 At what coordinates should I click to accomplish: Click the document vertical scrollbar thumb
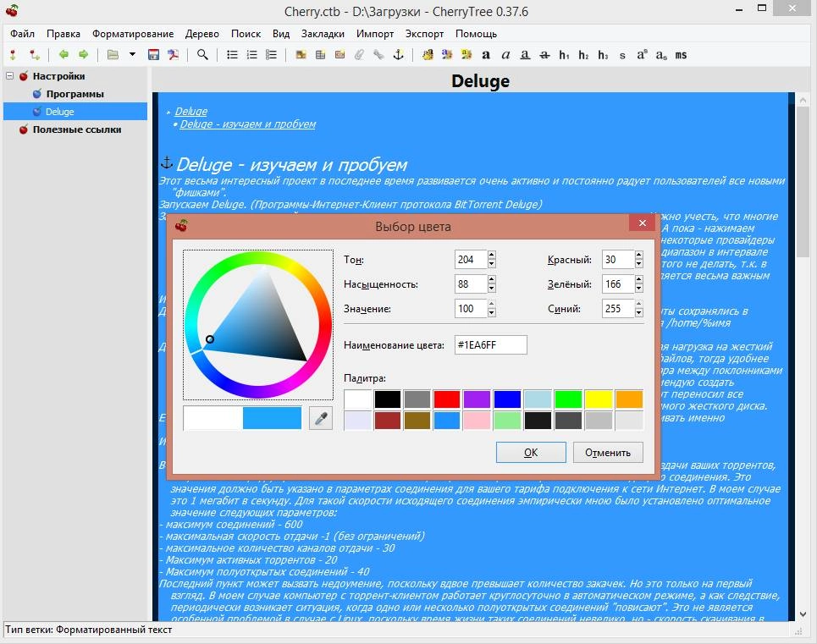coord(803,183)
